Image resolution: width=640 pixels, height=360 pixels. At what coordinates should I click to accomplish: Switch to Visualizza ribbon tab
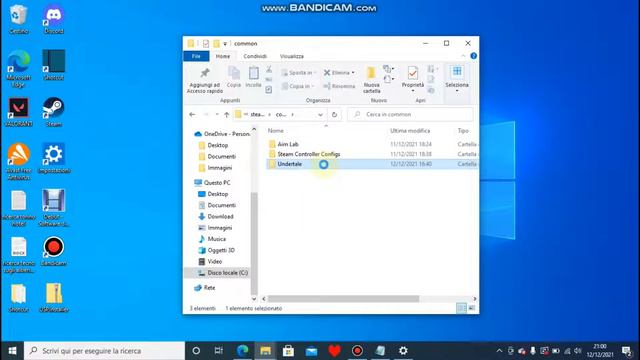291,56
